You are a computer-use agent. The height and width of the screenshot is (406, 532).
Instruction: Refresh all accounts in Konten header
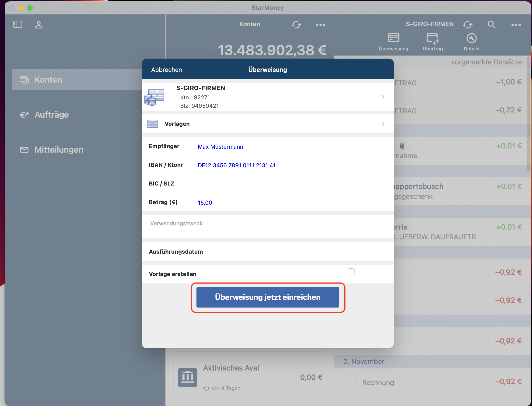pyautogui.click(x=296, y=25)
